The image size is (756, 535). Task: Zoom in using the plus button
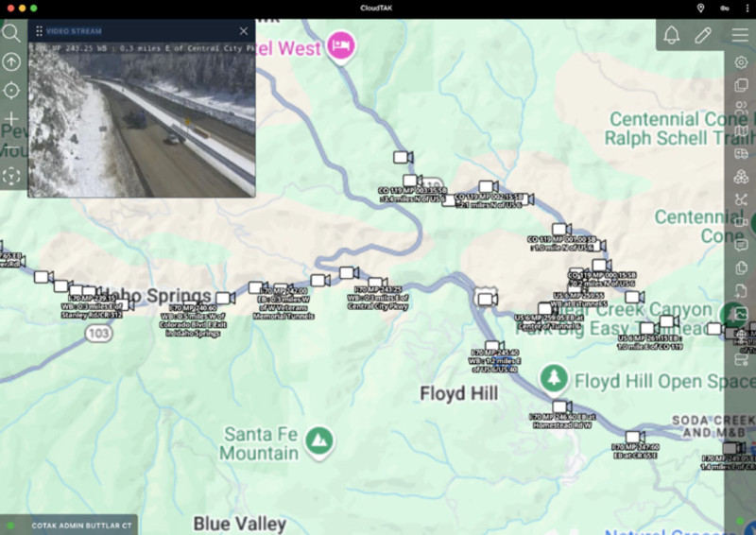tap(11, 119)
